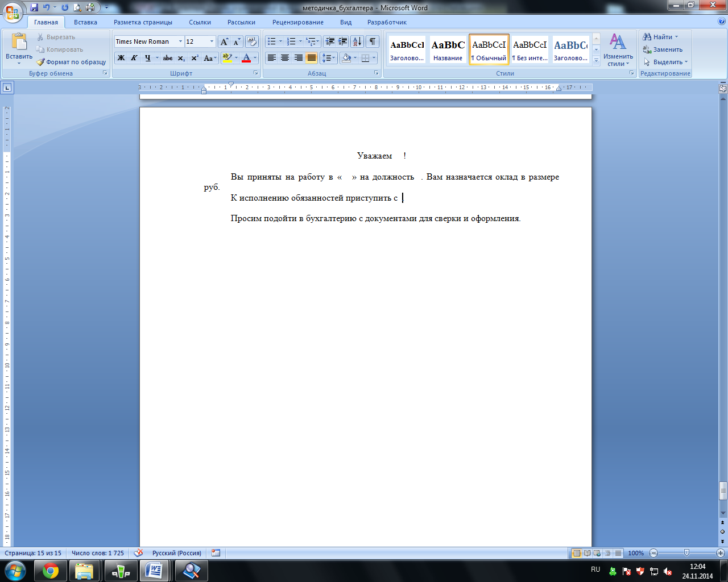
Task: Switch to Ссылки tab
Action: coord(200,22)
